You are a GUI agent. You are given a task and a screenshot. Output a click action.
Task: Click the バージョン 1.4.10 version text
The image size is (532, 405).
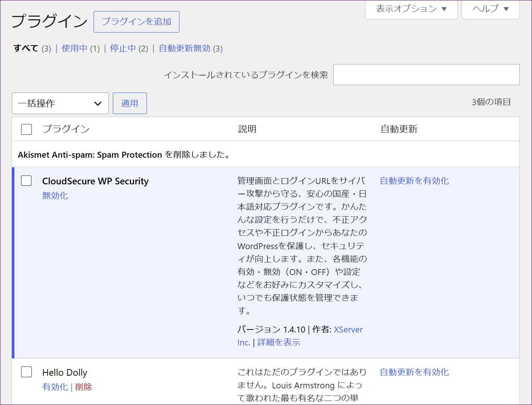pos(272,329)
